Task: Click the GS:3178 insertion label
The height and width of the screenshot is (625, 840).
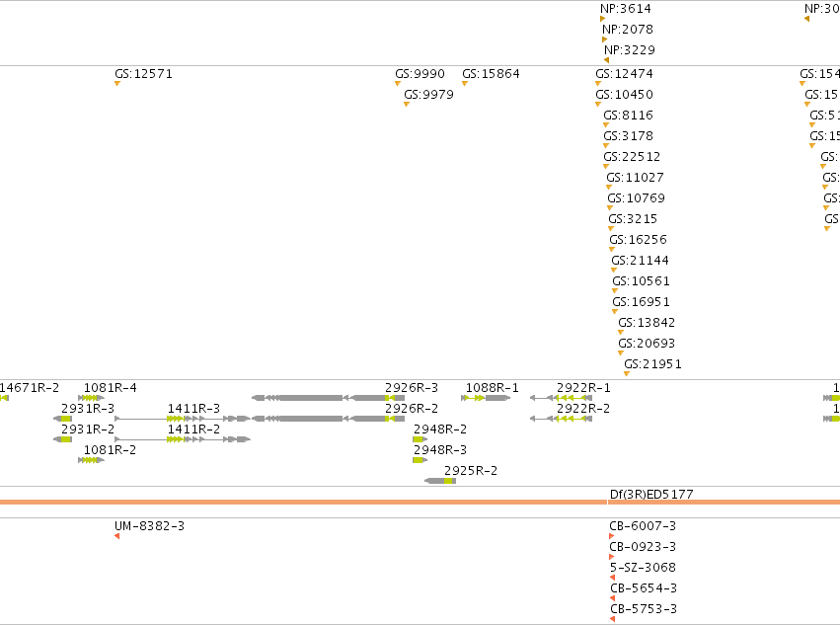Action: [x=629, y=136]
